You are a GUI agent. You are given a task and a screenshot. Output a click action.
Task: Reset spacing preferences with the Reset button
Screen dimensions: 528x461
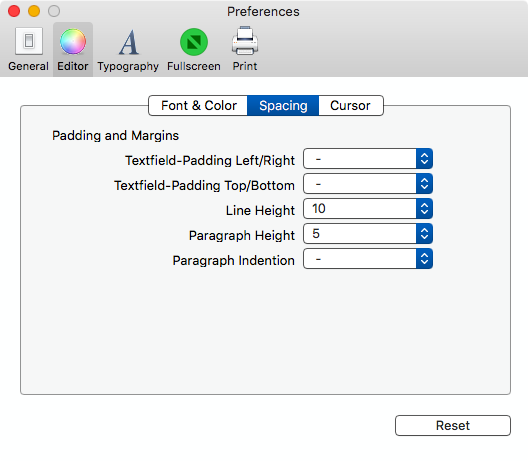(453, 426)
